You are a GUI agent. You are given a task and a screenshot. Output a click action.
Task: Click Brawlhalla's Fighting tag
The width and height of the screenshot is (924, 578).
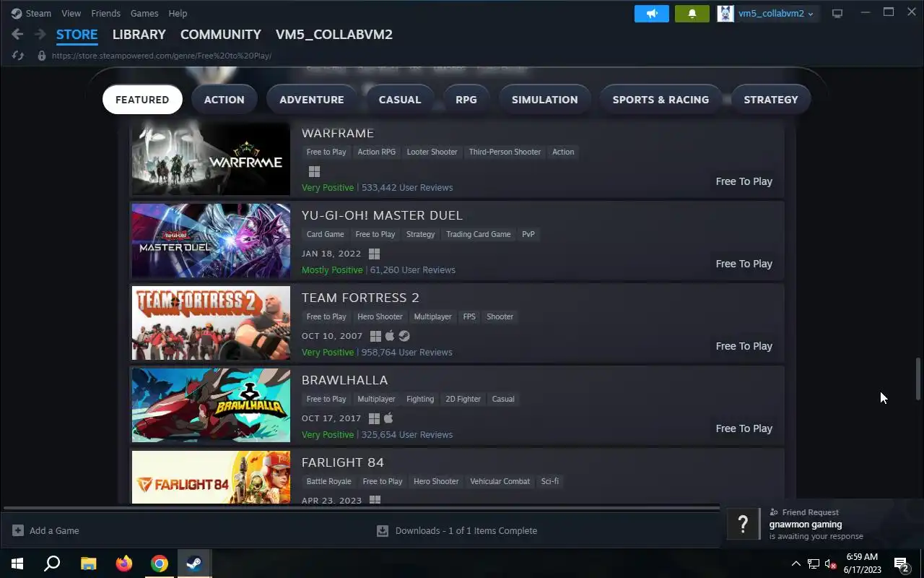420,399
